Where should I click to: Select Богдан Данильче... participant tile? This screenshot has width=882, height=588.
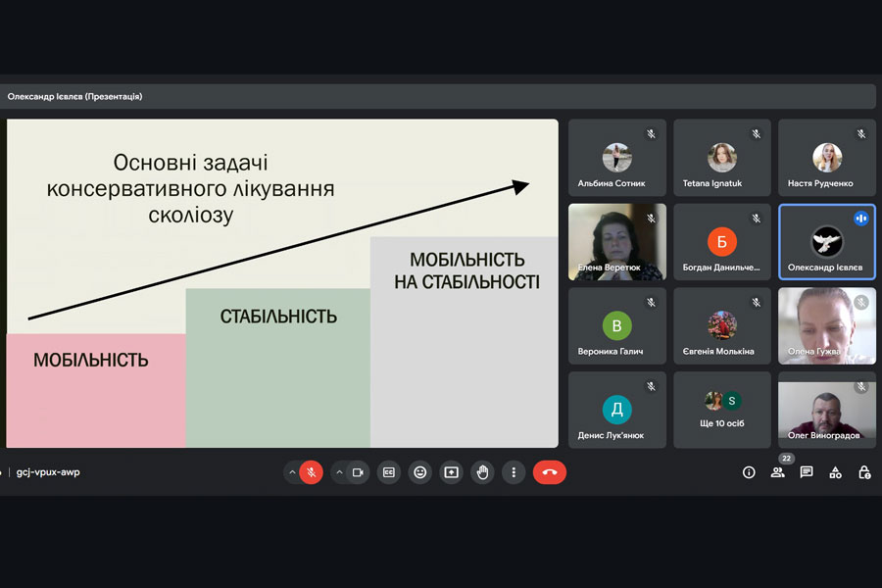722,242
